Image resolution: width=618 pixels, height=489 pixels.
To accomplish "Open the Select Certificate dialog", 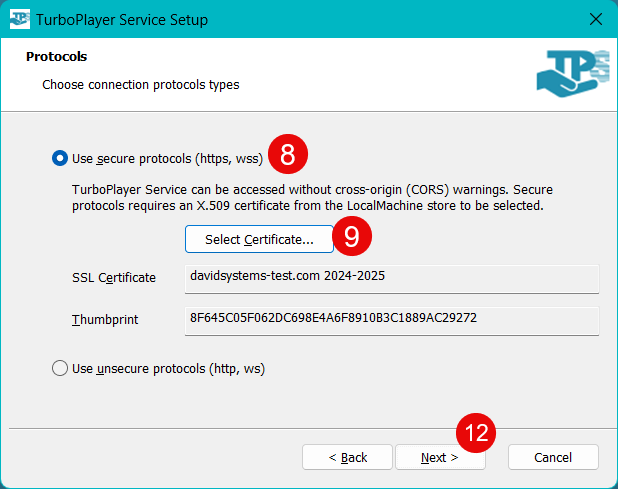I will pos(259,240).
